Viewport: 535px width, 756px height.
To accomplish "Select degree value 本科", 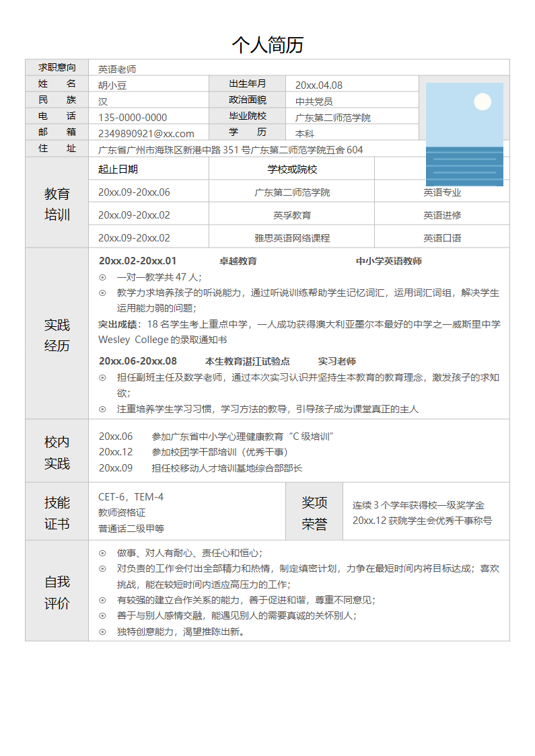I will click(x=305, y=134).
